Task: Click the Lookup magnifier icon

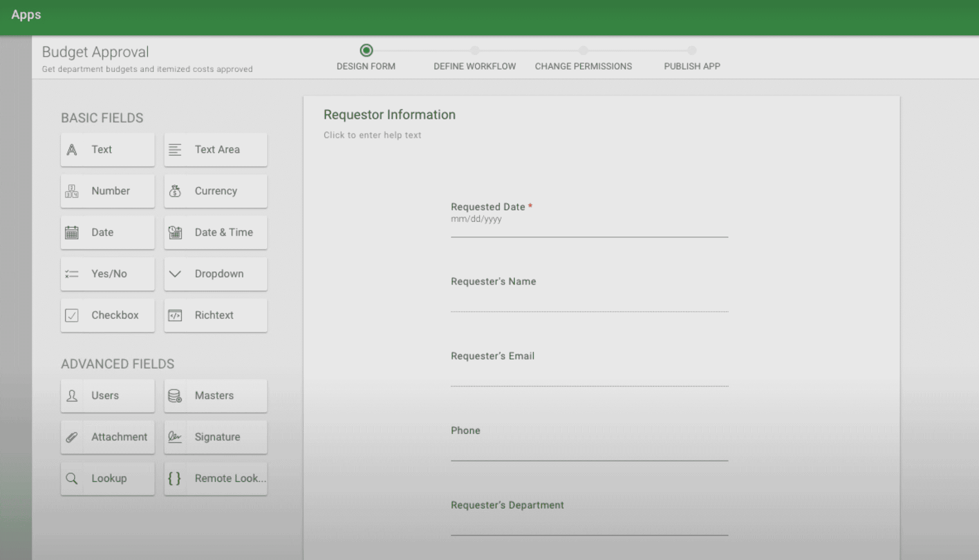Action: tap(72, 478)
